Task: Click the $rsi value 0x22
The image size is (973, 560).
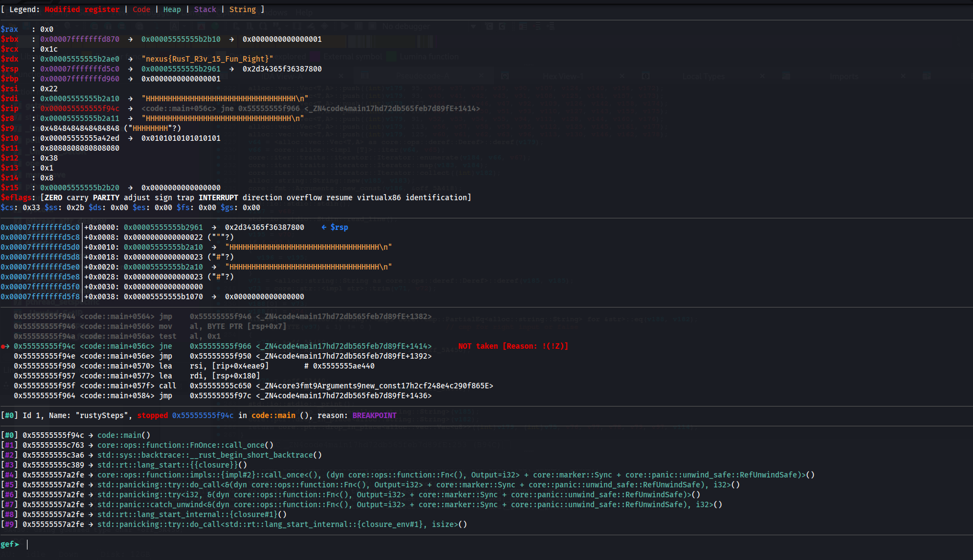Action: [x=49, y=89]
